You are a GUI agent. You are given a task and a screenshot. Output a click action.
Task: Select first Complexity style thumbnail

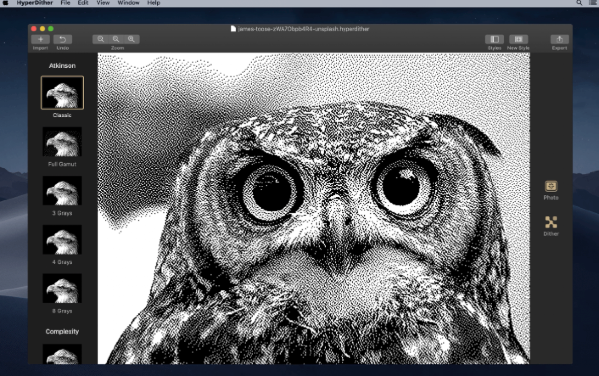click(62, 354)
